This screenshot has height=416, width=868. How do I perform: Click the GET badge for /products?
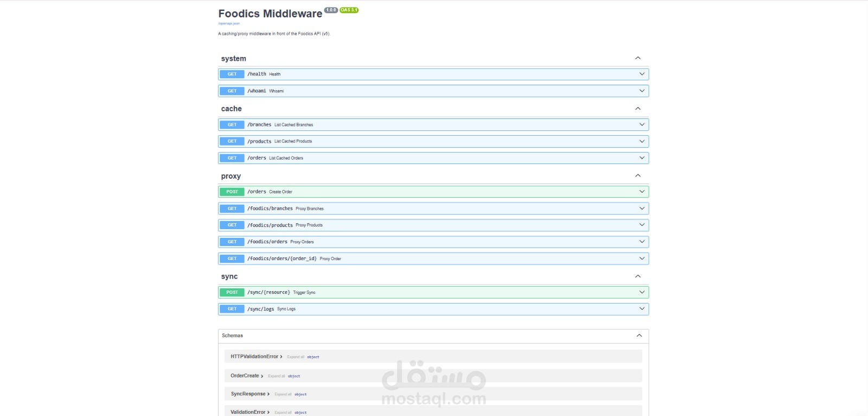click(x=232, y=141)
